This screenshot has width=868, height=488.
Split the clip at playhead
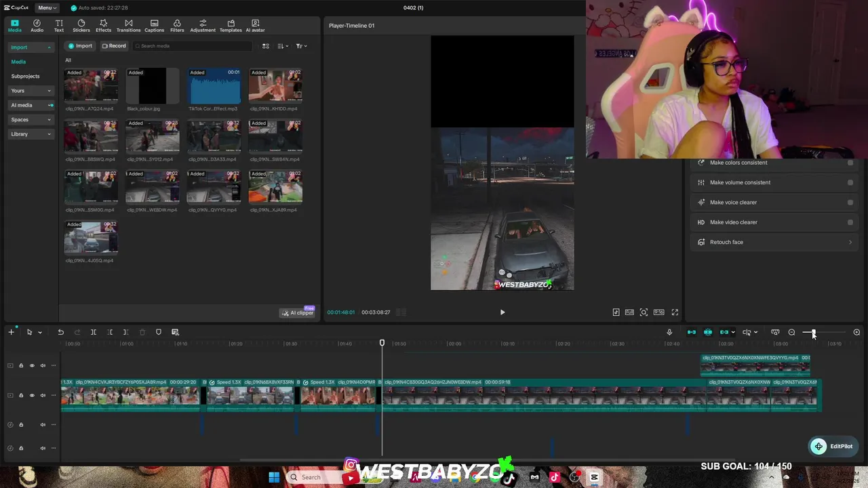pyautogui.click(x=94, y=332)
